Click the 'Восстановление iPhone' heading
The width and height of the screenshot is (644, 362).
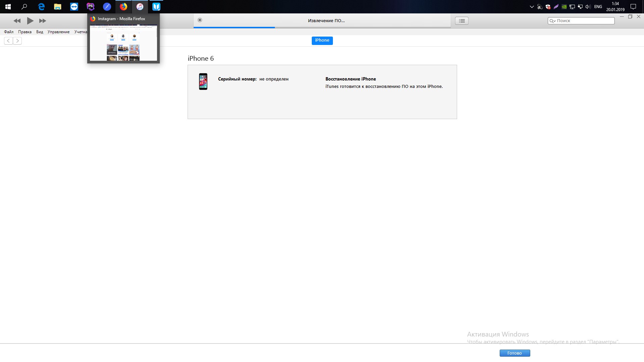tap(351, 79)
